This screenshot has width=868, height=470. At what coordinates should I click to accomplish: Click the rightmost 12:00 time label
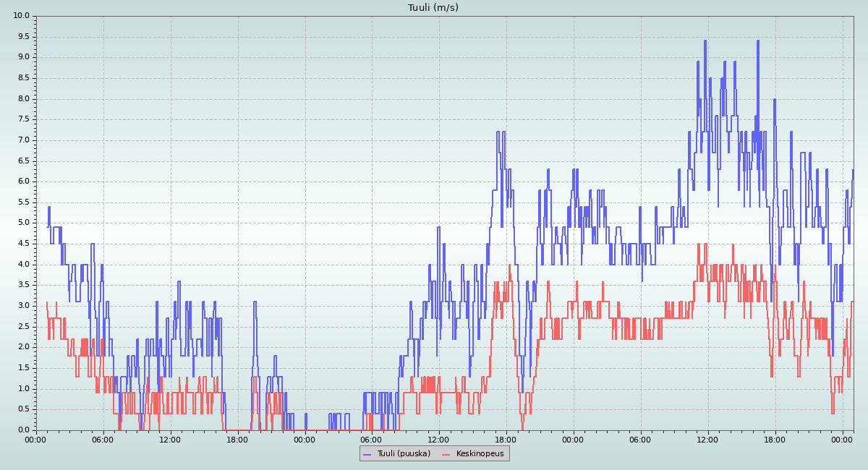point(707,439)
